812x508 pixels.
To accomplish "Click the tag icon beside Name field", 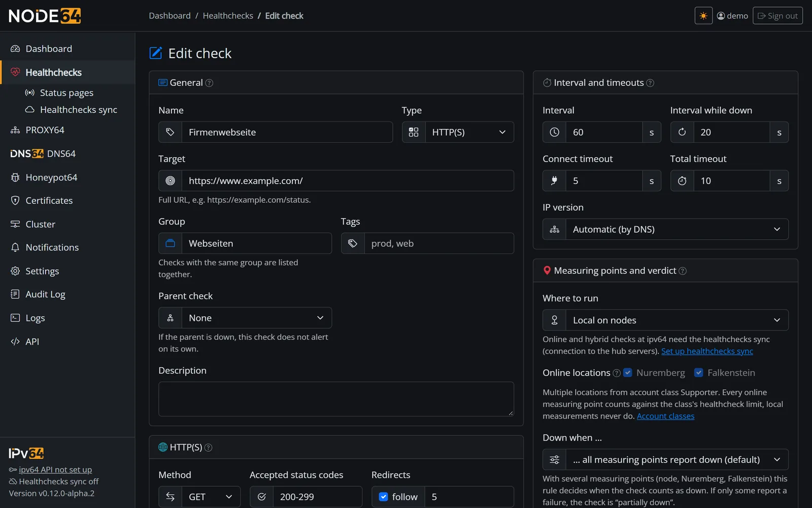I will pos(170,132).
